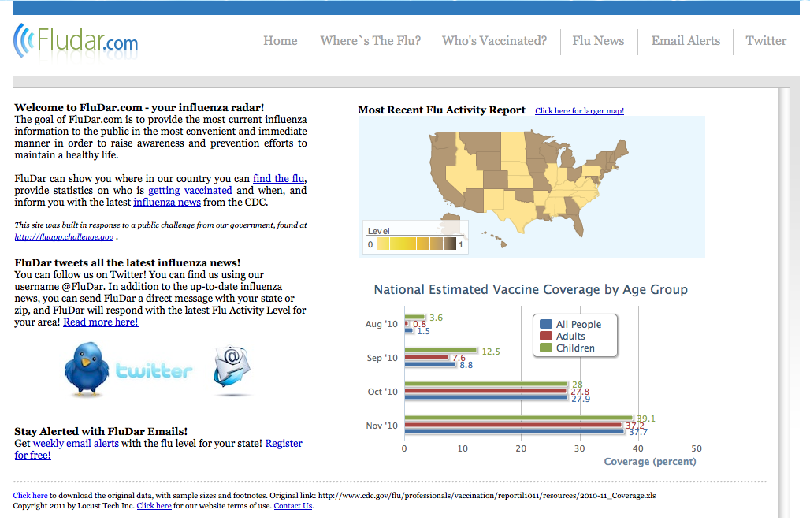This screenshot has height=532, width=810.
Task: Click the twitter wordmark image
Action: pyautogui.click(x=154, y=370)
